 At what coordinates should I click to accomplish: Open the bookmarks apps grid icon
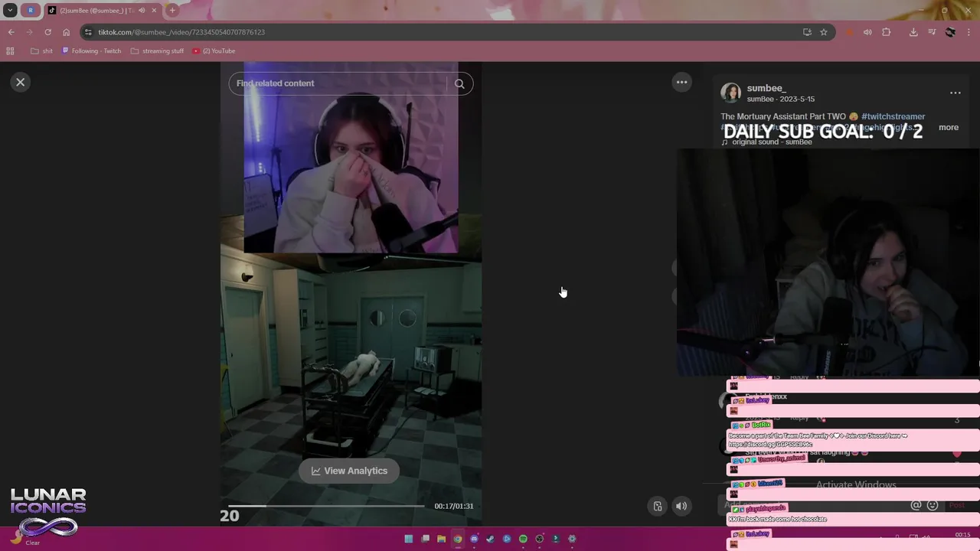pyautogui.click(x=10, y=51)
